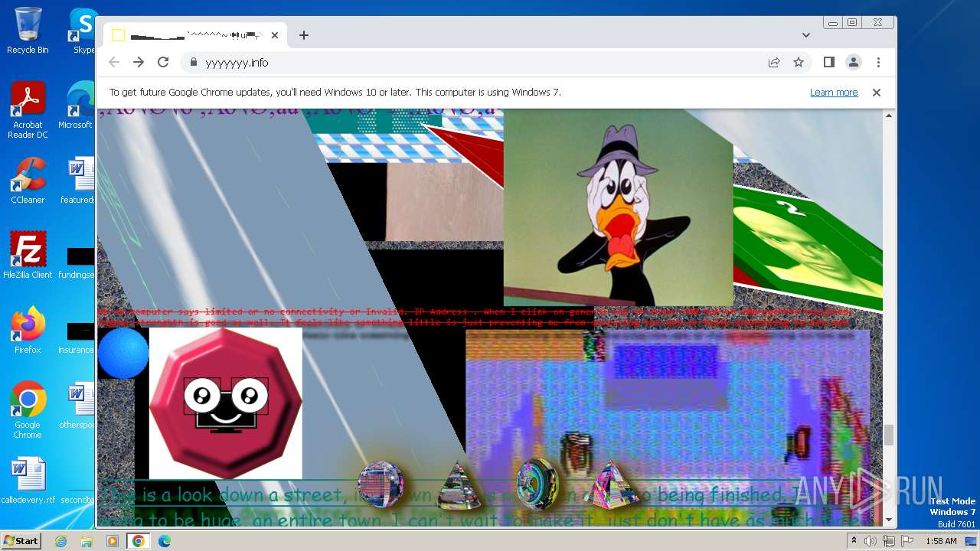
Task: Click the red connectivity paragraph text
Action: pos(475,318)
